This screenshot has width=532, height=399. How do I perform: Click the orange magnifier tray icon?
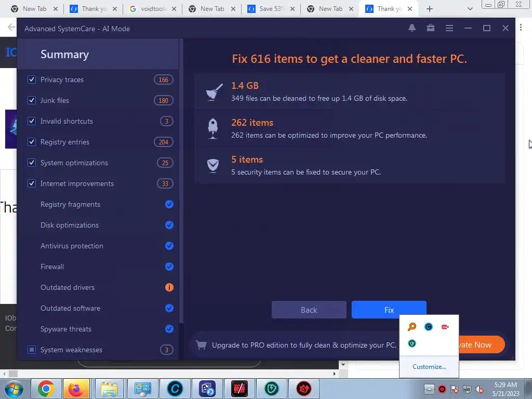coord(412,327)
